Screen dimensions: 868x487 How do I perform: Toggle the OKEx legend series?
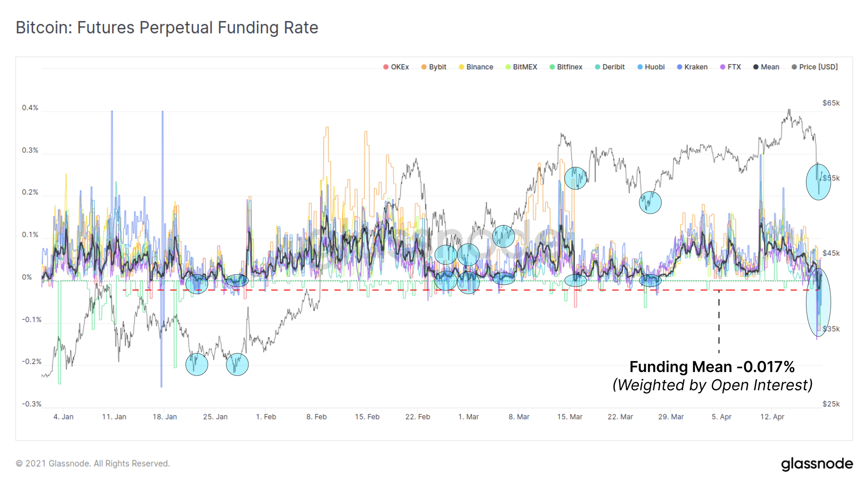pyautogui.click(x=399, y=67)
